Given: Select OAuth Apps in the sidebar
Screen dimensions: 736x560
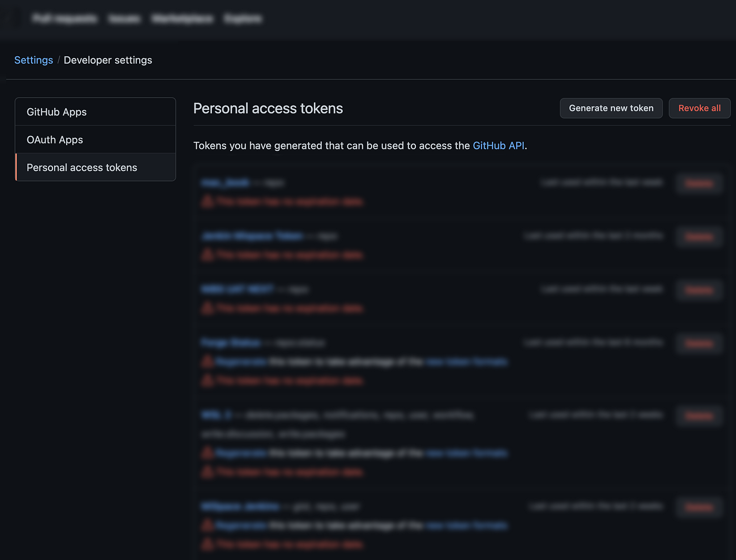Looking at the screenshot, I should pyautogui.click(x=55, y=139).
